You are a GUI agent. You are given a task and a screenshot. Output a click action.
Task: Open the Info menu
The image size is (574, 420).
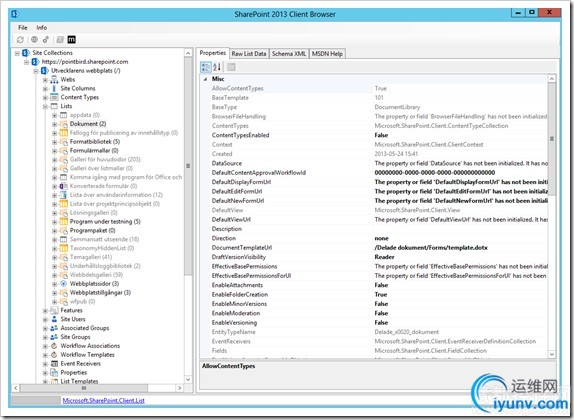tap(41, 27)
